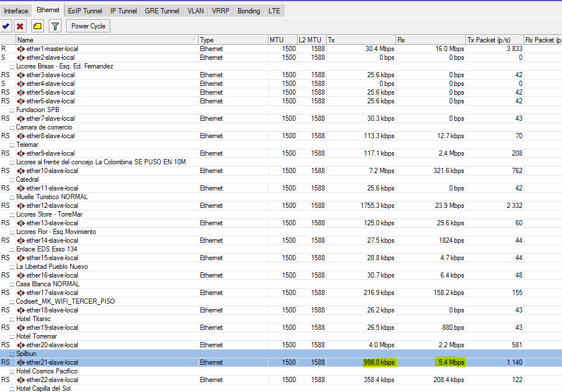The width and height of the screenshot is (562, 392).
Task: Click the ether6-slave-local interface icon
Action: coord(21,101)
